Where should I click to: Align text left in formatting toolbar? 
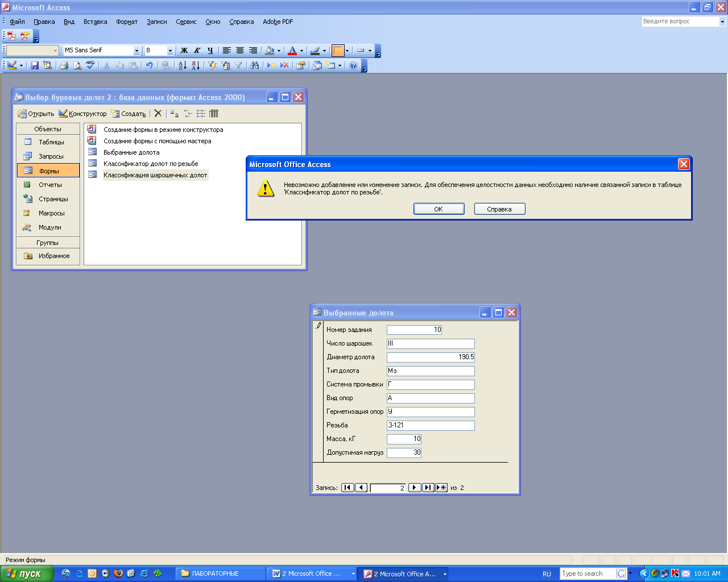tap(226, 50)
